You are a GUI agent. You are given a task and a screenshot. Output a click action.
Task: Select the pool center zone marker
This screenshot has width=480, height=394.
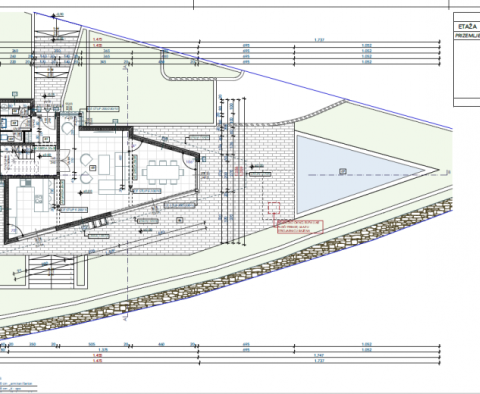coord(343,171)
